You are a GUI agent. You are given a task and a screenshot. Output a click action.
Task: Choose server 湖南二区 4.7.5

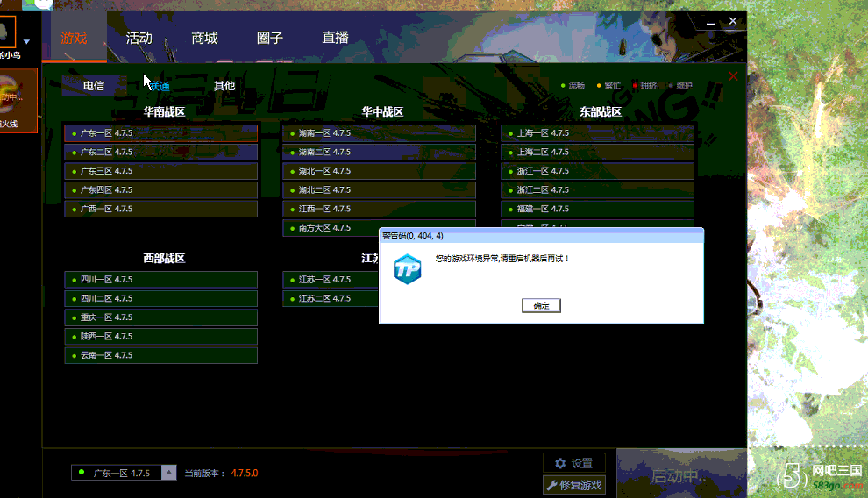(379, 152)
